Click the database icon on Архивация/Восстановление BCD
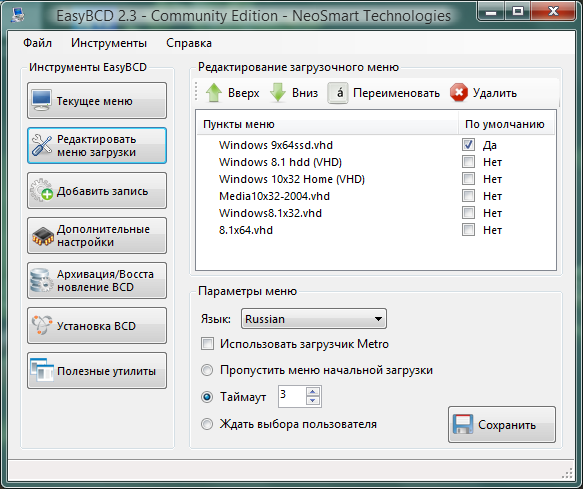This screenshot has width=583, height=489. (x=41, y=280)
